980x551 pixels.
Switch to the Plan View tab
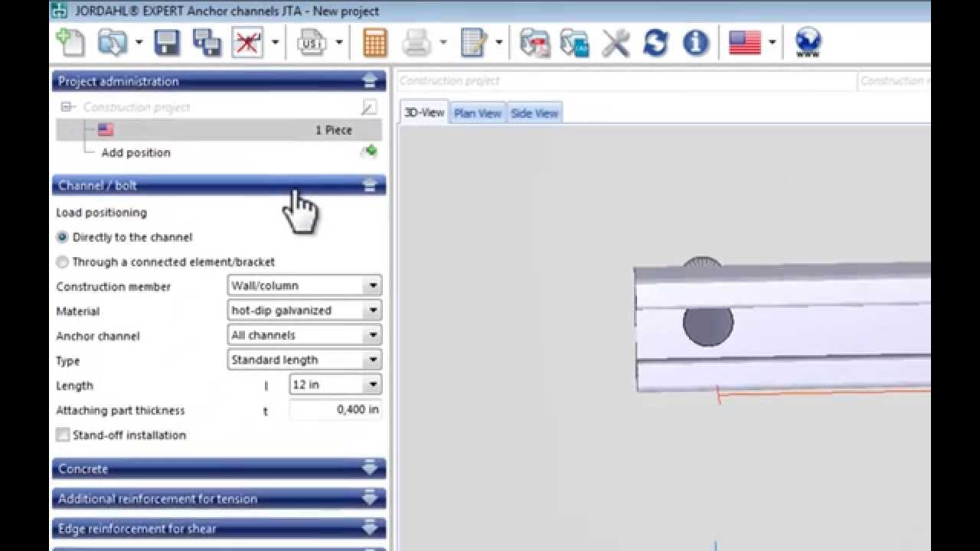(x=478, y=113)
